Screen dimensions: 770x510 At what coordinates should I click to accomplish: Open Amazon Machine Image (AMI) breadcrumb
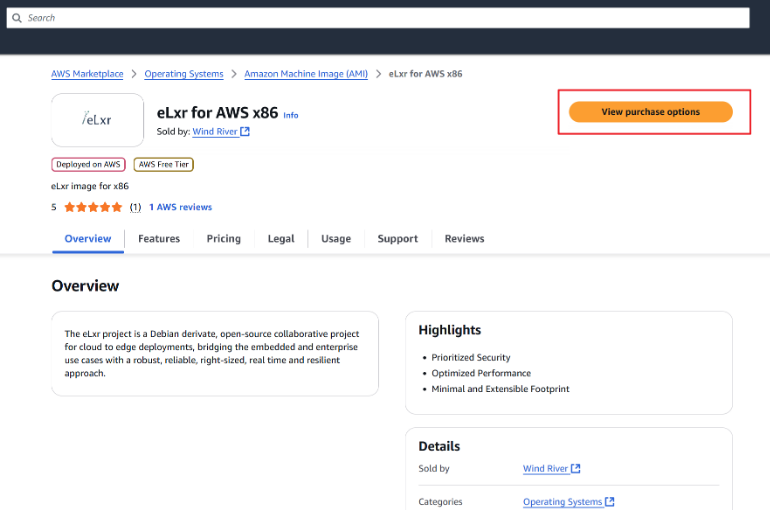click(x=306, y=74)
